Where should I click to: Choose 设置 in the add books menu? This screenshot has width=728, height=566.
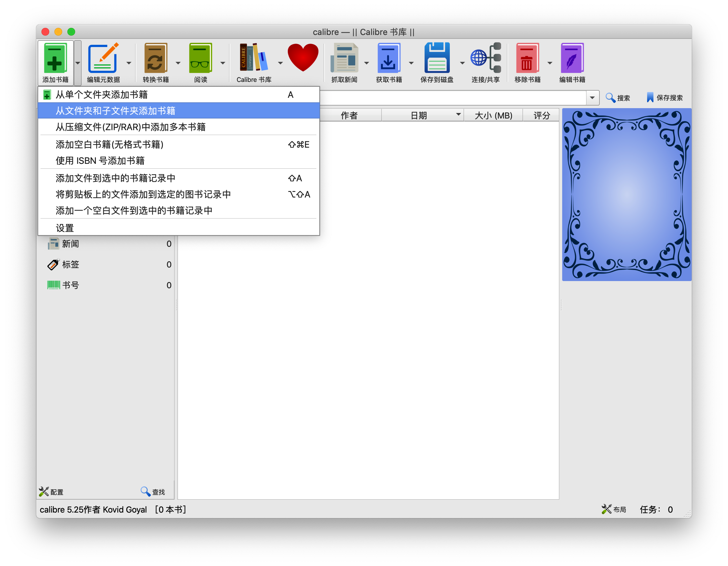179,228
